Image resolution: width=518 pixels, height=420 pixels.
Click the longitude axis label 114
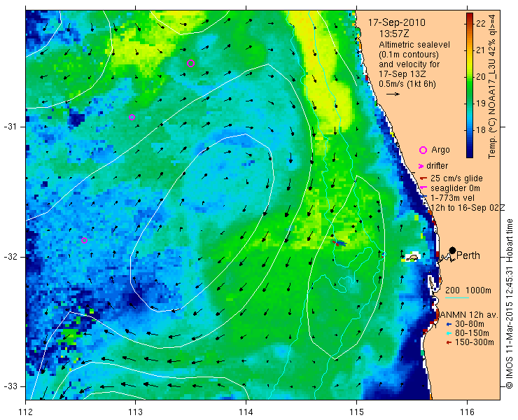pos(246,412)
